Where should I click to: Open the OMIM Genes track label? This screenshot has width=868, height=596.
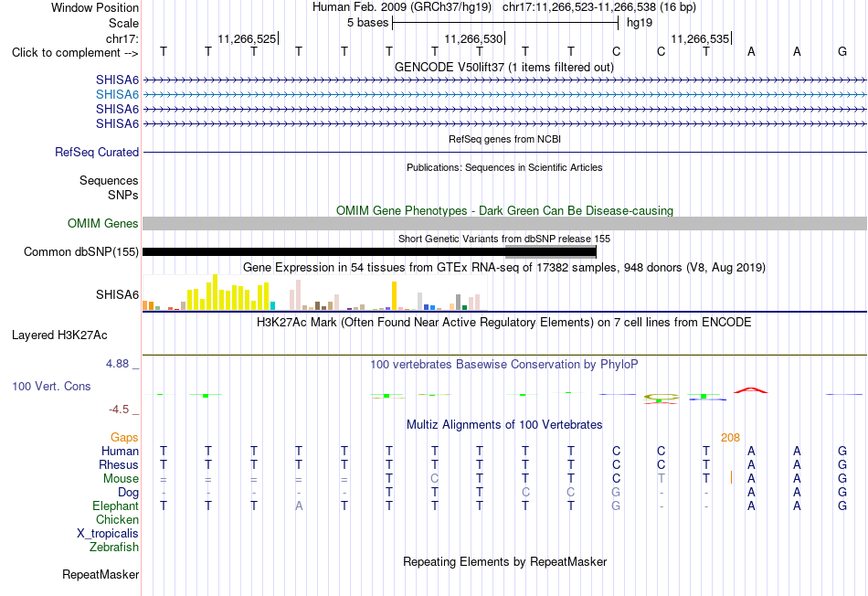point(103,223)
